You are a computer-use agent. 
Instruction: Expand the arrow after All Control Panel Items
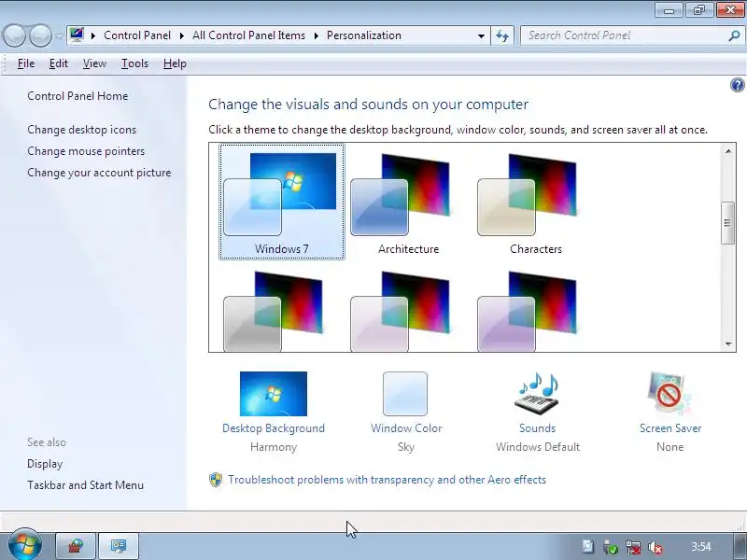(x=316, y=35)
